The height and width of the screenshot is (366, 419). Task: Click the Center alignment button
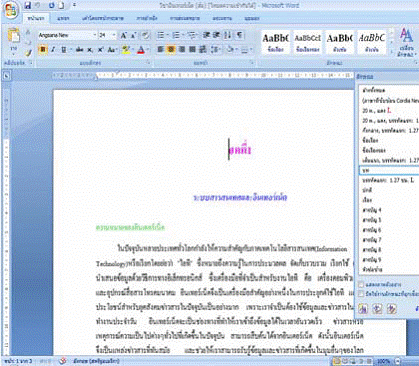(171, 50)
